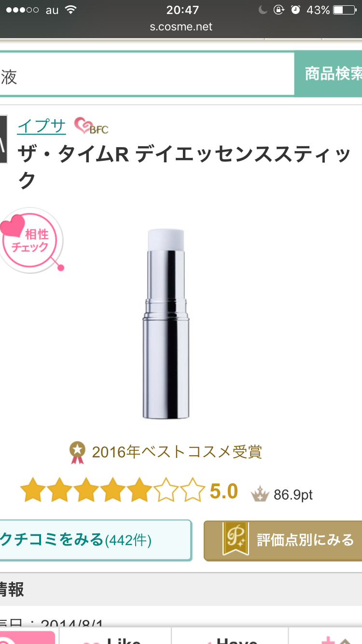Tap 評価点別にみる button
Screen dimensions: 362x644
(283, 540)
